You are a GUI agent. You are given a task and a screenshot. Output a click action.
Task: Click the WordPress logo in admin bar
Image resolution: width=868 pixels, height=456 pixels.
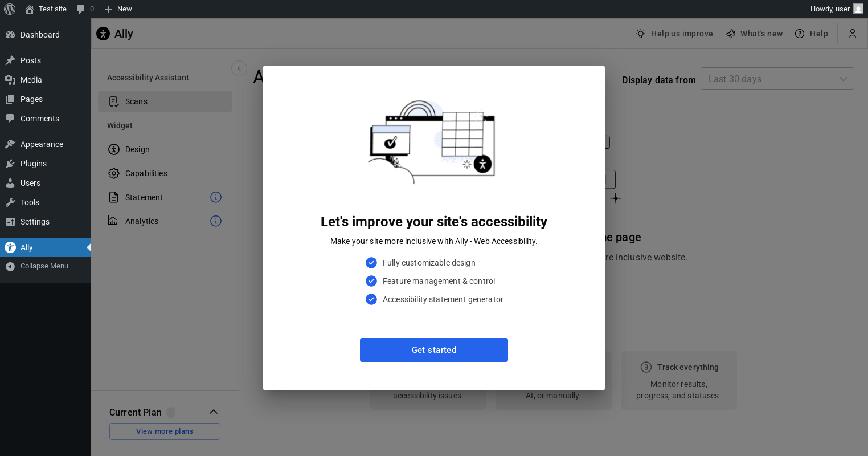point(10,9)
